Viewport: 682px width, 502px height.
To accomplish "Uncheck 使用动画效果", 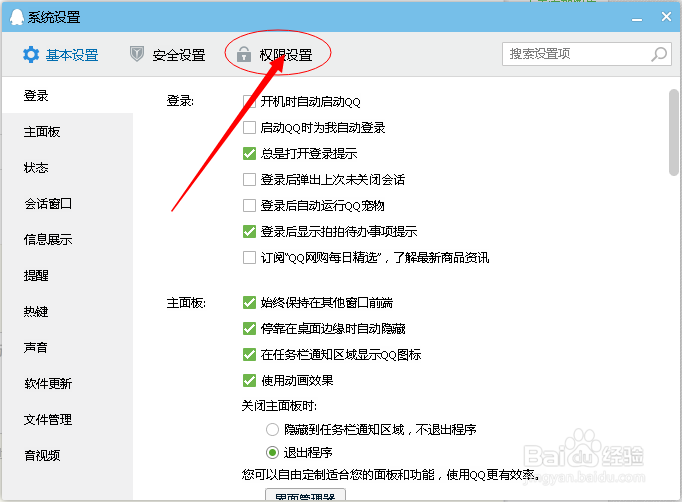I will pos(249,381).
